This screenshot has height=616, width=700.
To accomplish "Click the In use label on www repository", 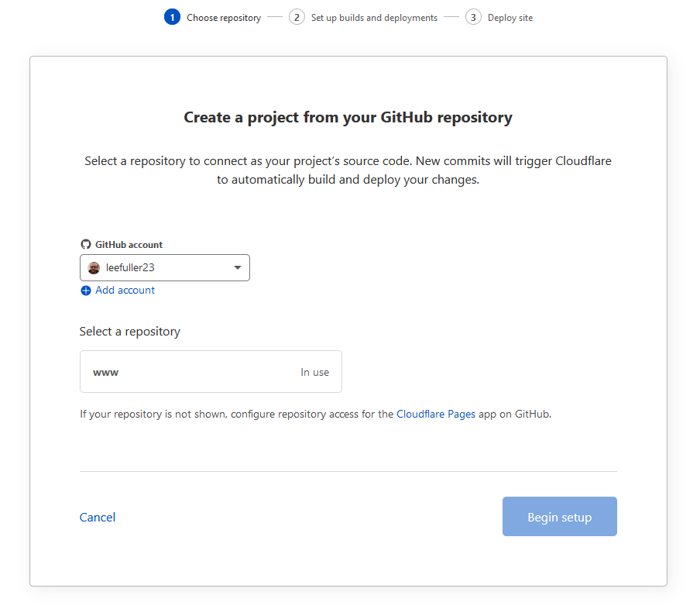I will (314, 371).
